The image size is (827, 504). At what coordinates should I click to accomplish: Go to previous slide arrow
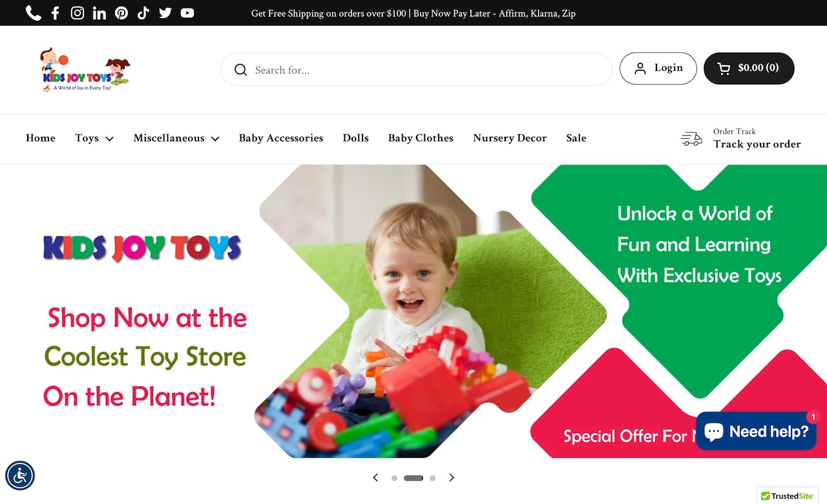[x=375, y=478]
